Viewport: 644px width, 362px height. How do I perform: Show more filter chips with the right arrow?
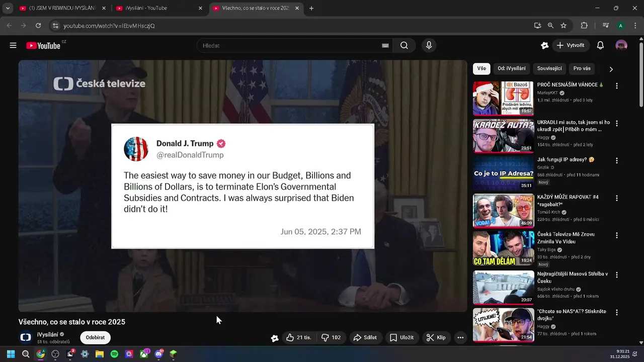click(611, 69)
